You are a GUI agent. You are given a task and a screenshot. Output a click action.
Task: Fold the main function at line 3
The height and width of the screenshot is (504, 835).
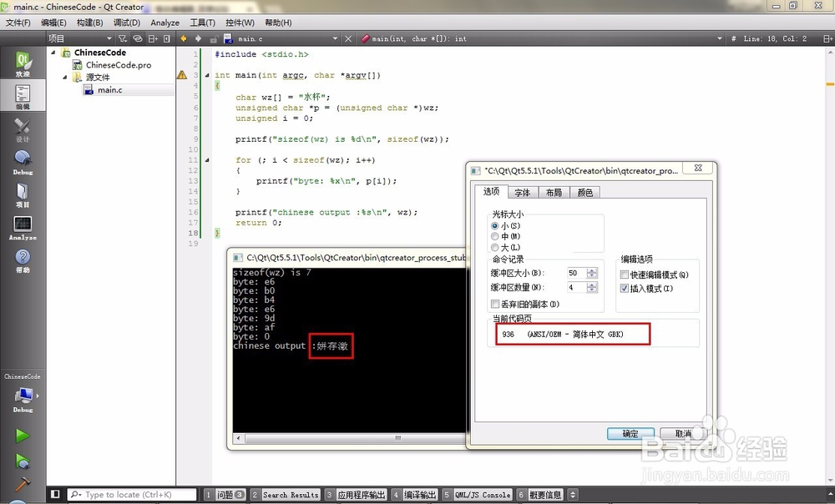[x=206, y=76]
